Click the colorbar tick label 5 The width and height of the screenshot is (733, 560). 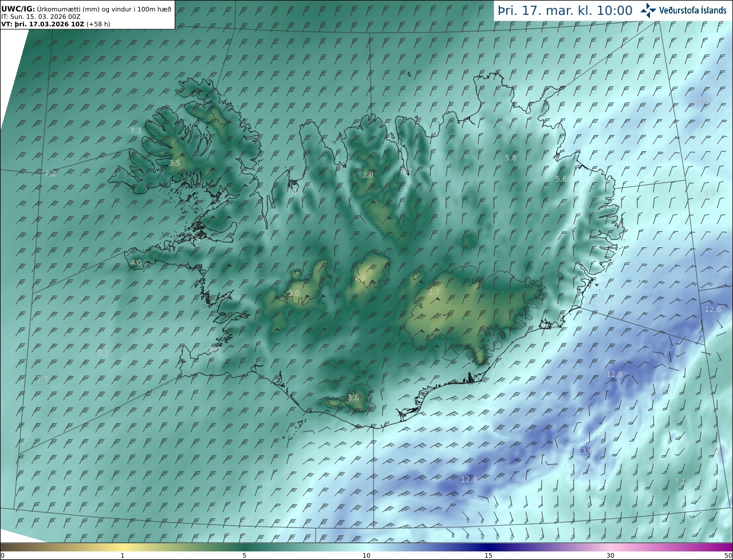(245, 555)
